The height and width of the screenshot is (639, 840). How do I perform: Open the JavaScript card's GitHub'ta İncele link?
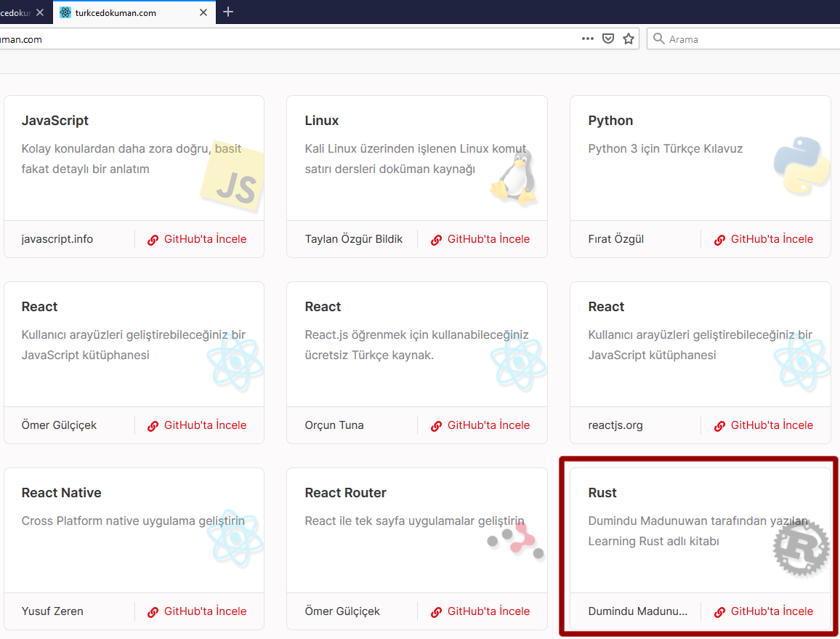click(197, 239)
